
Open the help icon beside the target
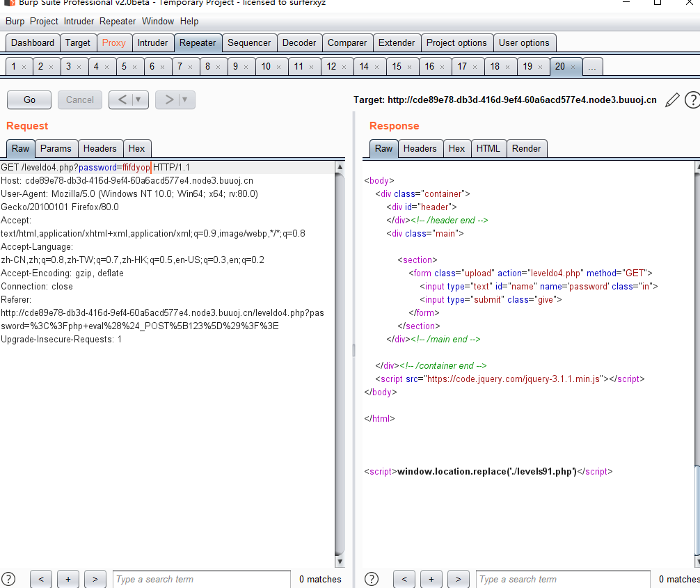coord(692,100)
